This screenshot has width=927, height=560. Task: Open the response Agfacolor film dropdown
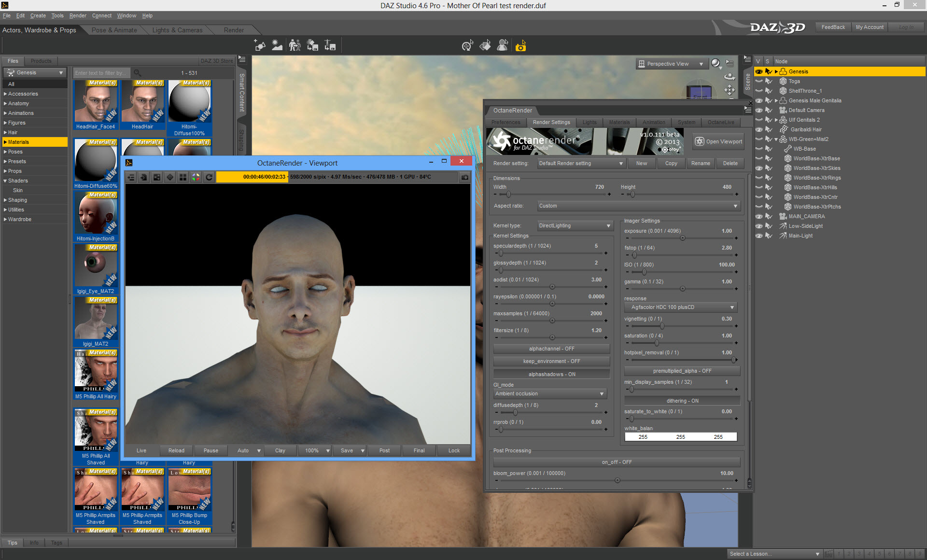pyautogui.click(x=682, y=307)
